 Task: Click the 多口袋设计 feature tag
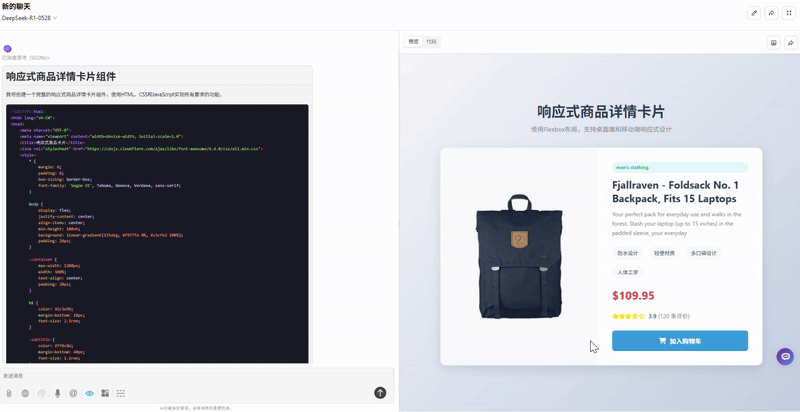click(704, 253)
